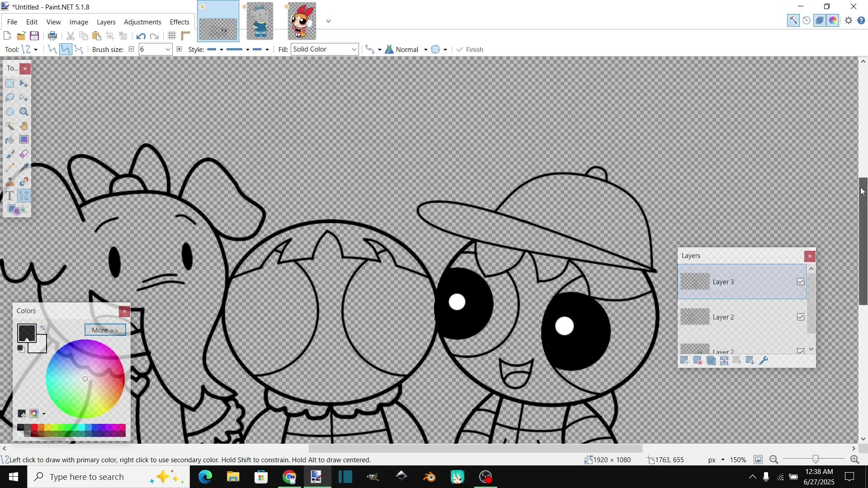This screenshot has height=488, width=868.
Task: Add a new layer in Layers panel
Action: (x=684, y=361)
